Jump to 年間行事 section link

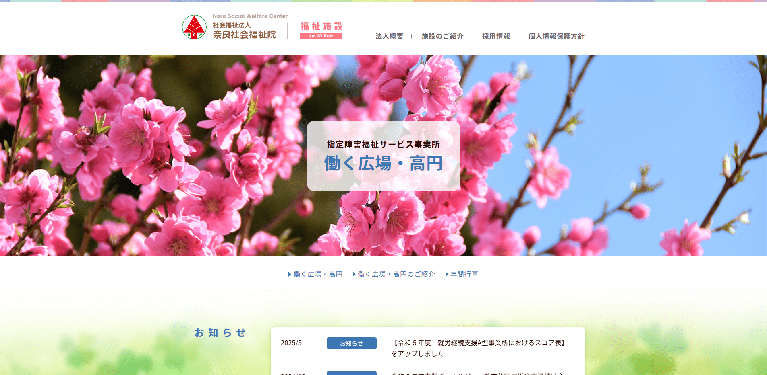point(462,274)
